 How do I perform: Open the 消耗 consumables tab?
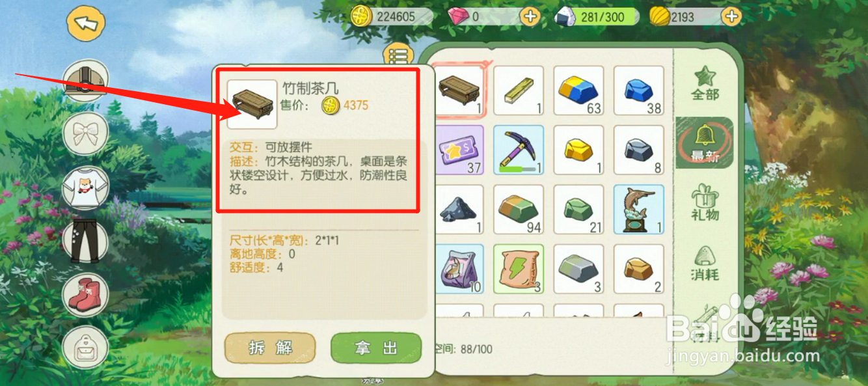[705, 263]
